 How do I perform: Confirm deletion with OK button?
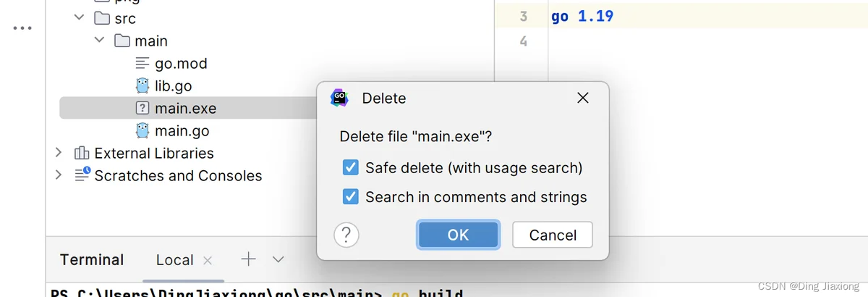click(458, 235)
